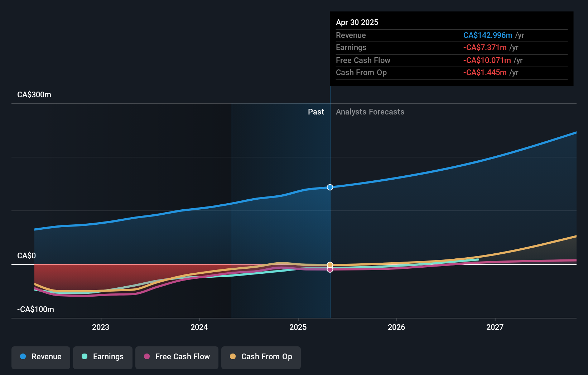Open the Earnings legend options
The height and width of the screenshot is (375, 588).
[103, 357]
